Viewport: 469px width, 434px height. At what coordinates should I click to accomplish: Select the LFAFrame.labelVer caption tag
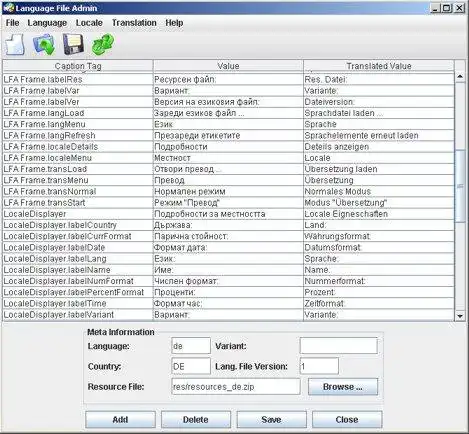[41, 102]
